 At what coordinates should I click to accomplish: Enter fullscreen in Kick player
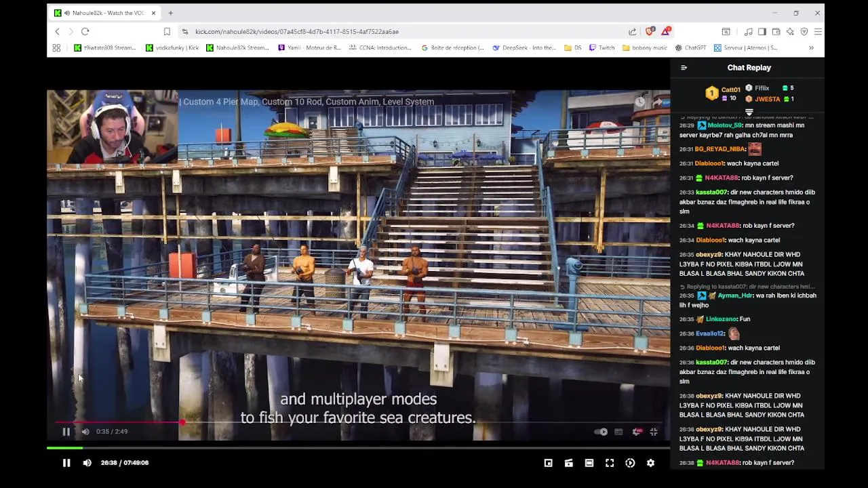[610, 463]
